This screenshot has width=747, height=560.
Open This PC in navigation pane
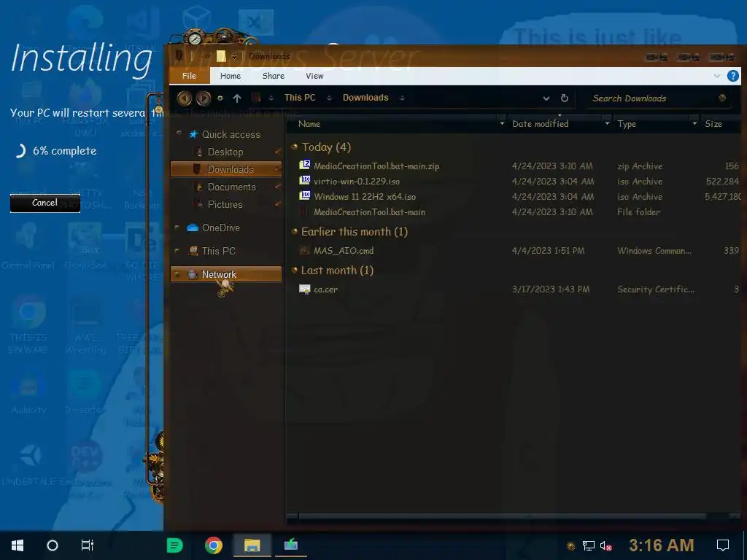click(x=218, y=251)
